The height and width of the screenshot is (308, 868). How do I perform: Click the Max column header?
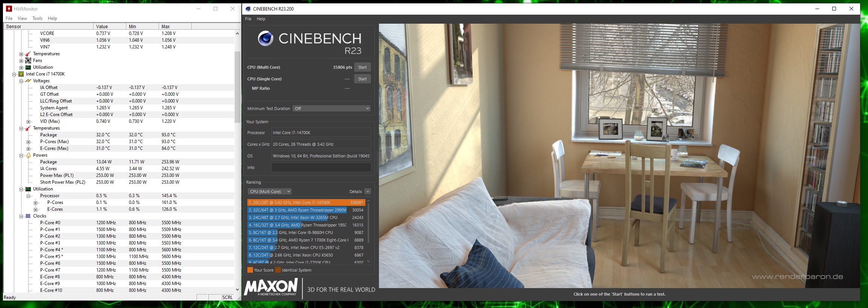175,26
